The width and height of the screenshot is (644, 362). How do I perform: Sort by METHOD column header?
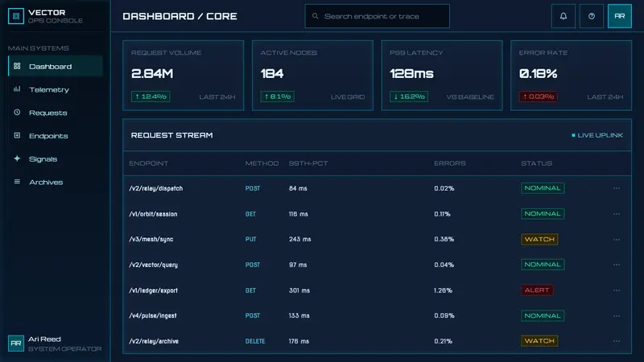pos(262,163)
